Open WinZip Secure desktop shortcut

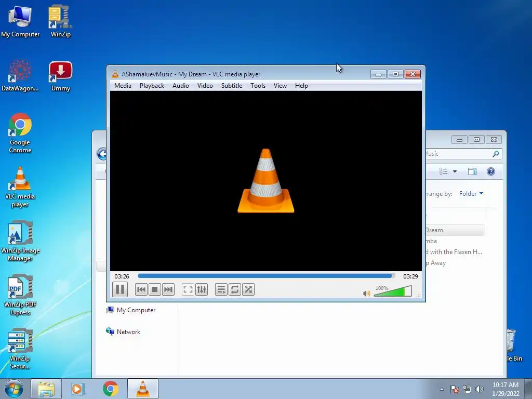point(20,349)
